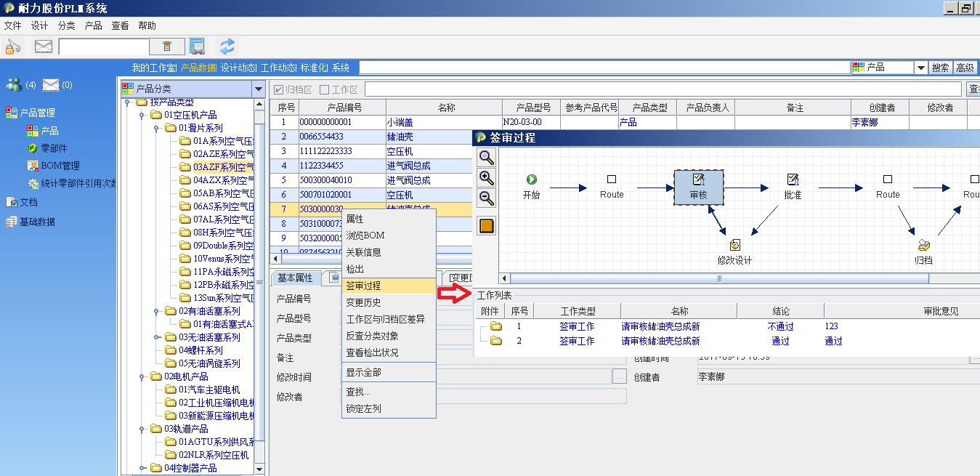980x476 pixels.
Task: Select the 审核 workflow node
Action: coord(698,187)
